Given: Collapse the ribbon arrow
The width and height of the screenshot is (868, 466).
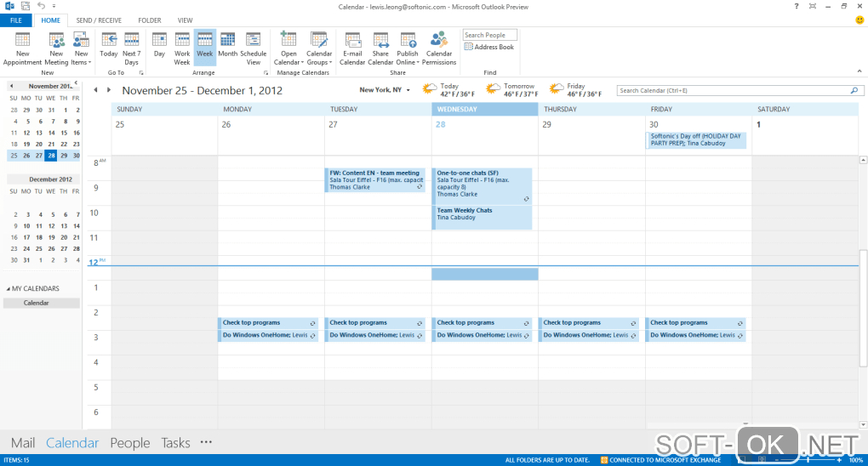Looking at the screenshot, I should (859, 71).
